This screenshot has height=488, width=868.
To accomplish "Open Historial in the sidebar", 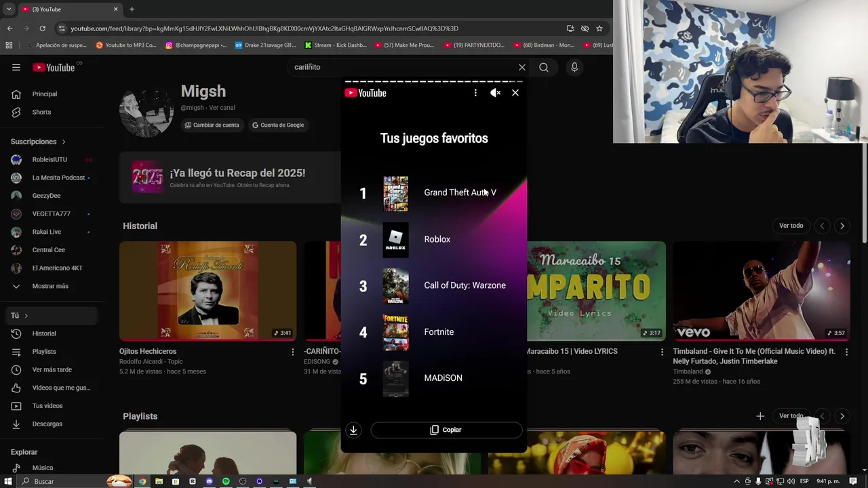I will [52, 333].
